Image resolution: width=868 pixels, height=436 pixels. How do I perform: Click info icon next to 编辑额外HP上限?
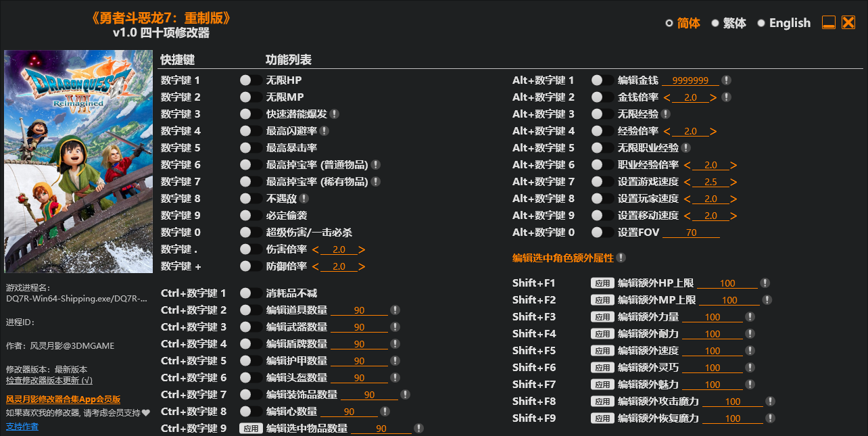pos(765,283)
